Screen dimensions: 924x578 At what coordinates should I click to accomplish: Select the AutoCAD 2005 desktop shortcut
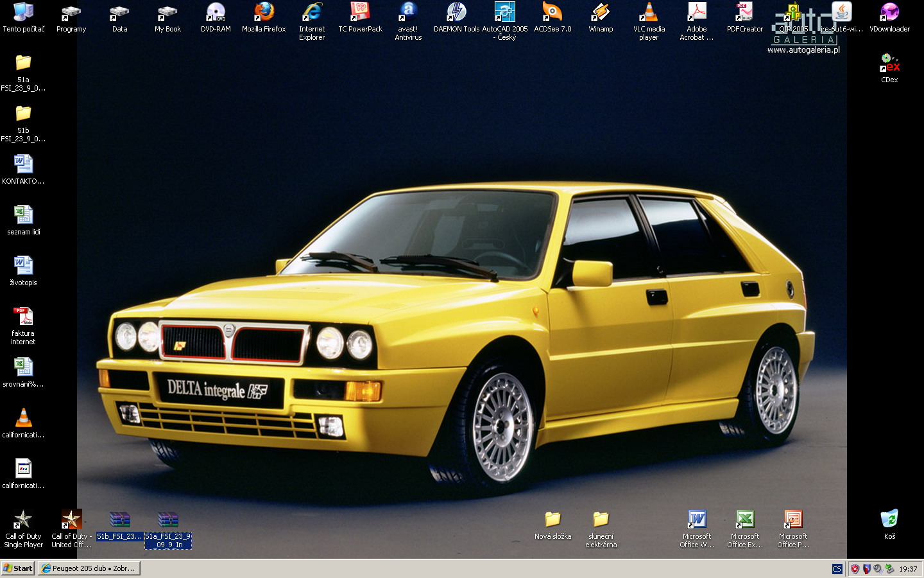coord(504,13)
